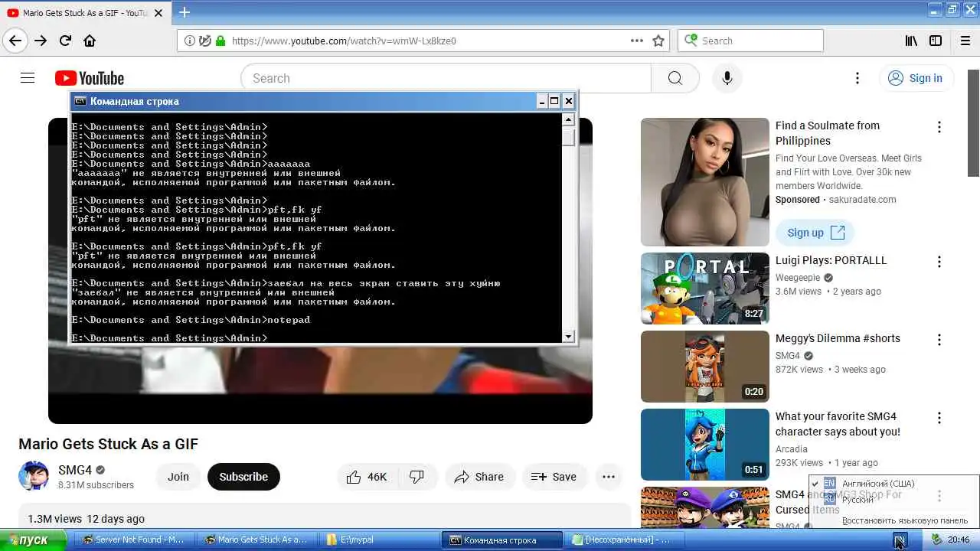Click the Arcadia channel name
The width and height of the screenshot is (980, 551).
(792, 449)
